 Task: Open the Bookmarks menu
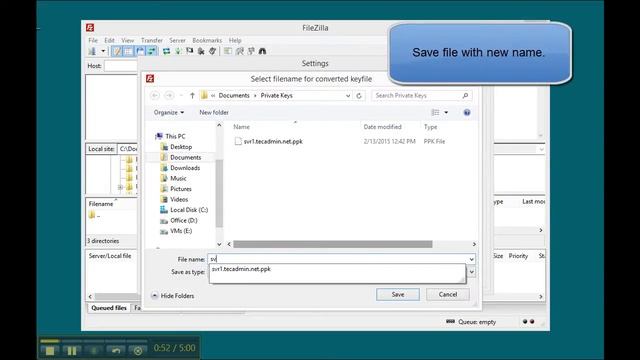tap(207, 40)
